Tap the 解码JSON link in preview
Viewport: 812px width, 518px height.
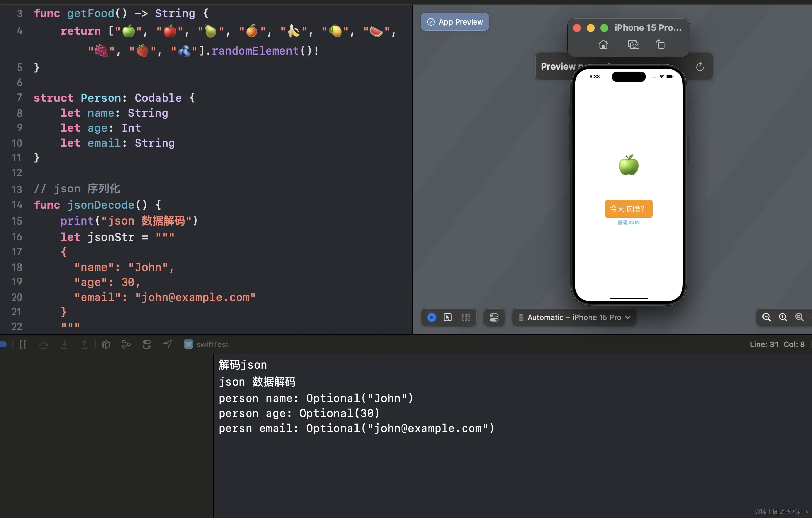pyautogui.click(x=628, y=222)
